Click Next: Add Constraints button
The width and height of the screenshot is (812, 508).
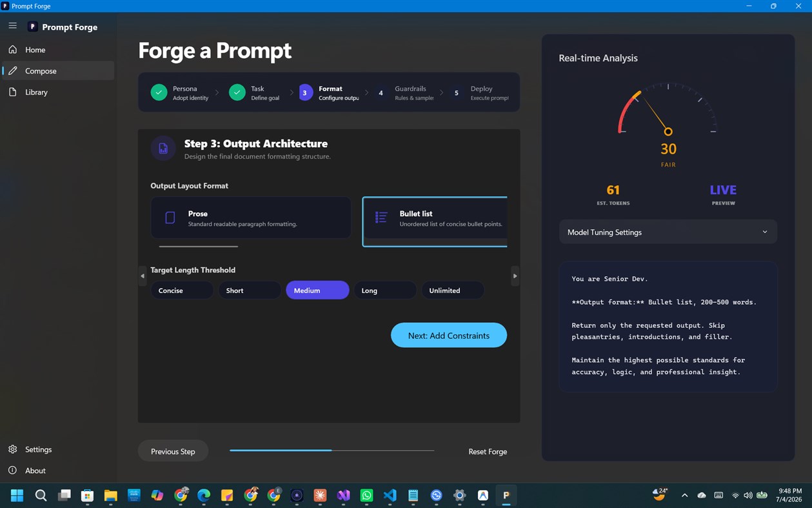449,335
